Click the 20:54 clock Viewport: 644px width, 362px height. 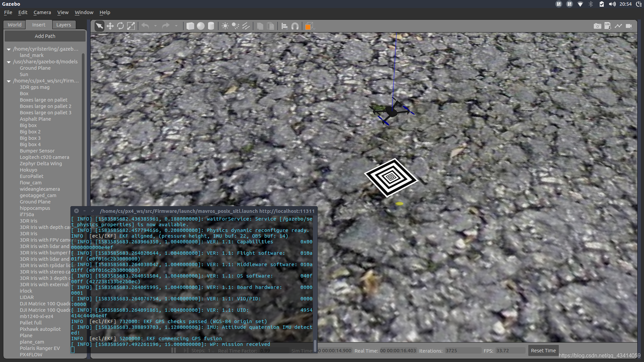pos(626,4)
